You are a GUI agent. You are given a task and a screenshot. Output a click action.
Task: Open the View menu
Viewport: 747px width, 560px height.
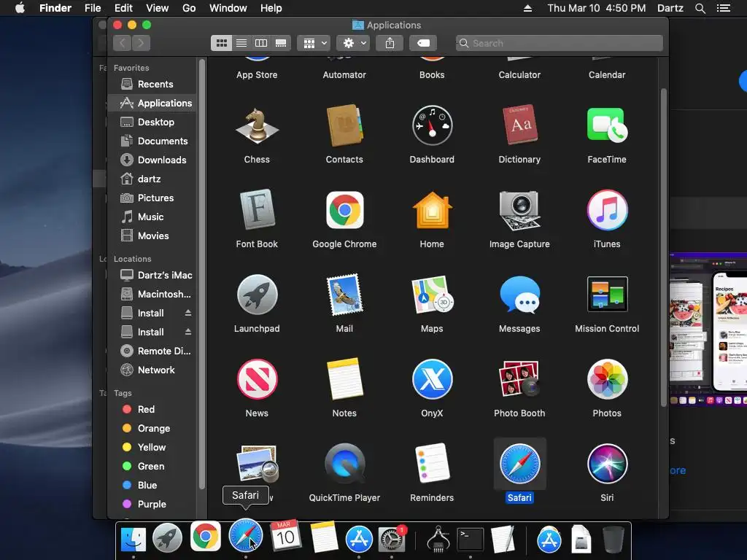pyautogui.click(x=158, y=8)
